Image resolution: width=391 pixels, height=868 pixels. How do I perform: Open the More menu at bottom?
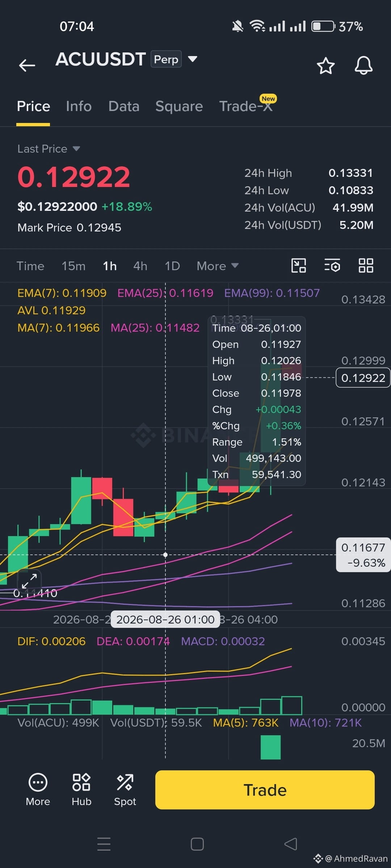(38, 790)
